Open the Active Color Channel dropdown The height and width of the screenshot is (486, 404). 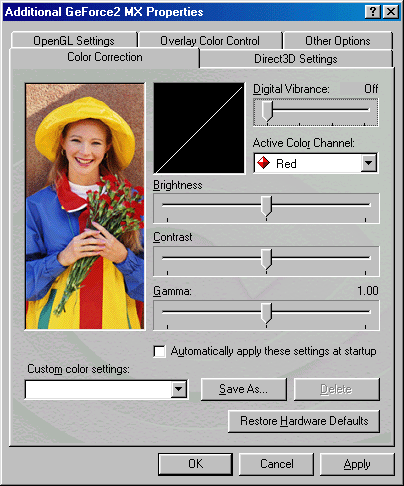pyautogui.click(x=369, y=163)
